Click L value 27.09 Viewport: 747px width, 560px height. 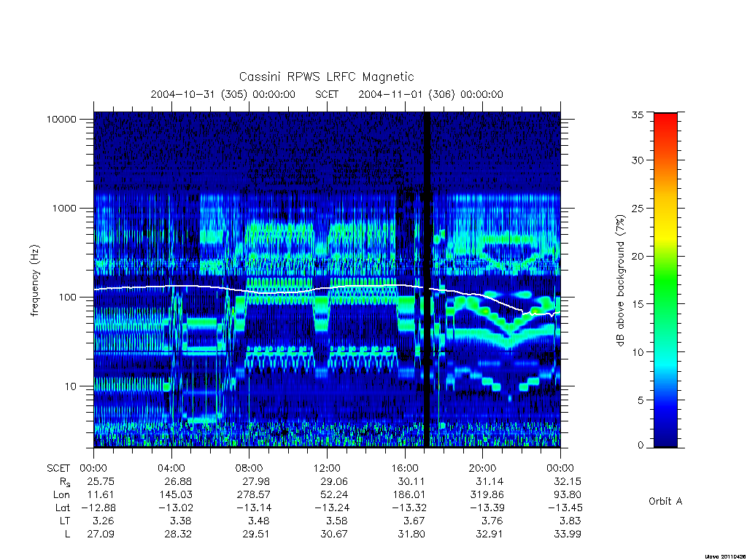click(101, 534)
